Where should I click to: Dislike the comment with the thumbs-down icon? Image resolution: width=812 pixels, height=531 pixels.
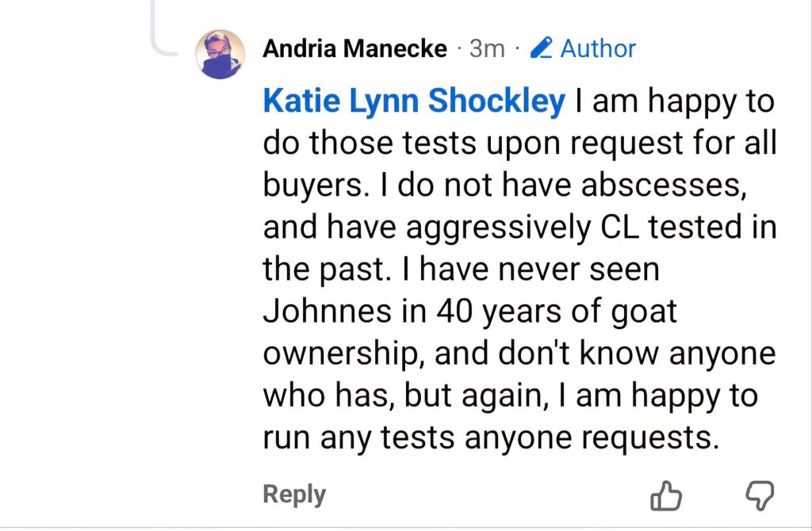click(760, 496)
